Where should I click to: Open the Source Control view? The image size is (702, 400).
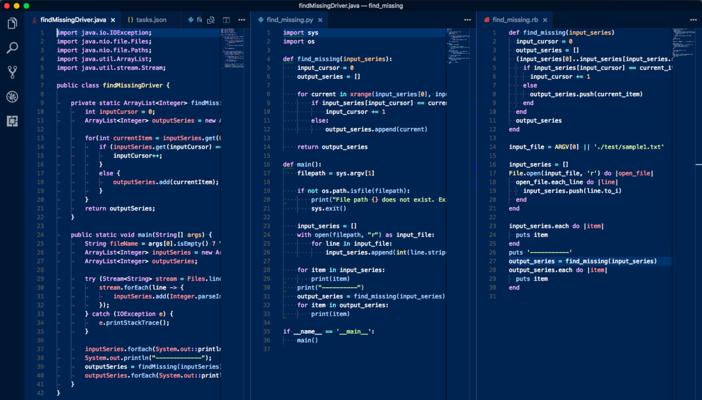pyautogui.click(x=12, y=72)
